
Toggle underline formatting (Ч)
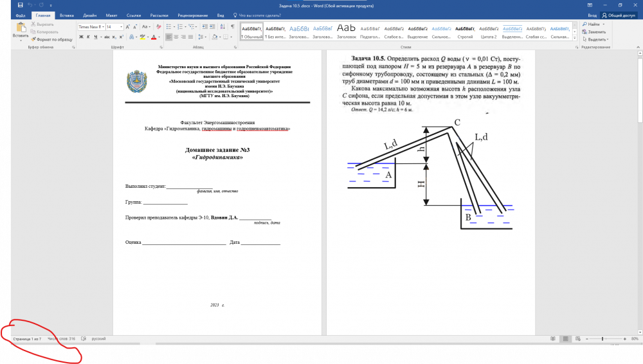coord(95,37)
